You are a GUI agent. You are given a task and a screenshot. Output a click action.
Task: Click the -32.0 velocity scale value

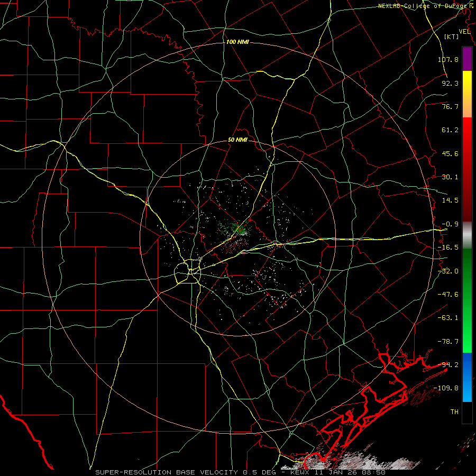click(448, 271)
